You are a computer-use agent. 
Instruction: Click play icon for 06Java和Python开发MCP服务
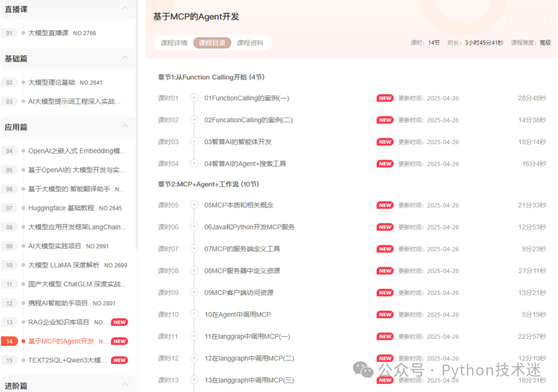click(x=194, y=227)
